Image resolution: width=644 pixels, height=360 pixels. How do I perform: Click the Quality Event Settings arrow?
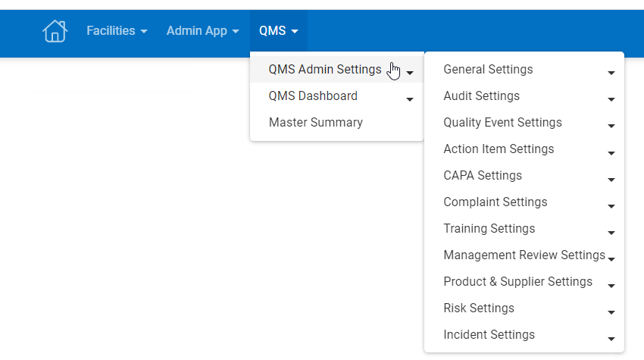tap(611, 127)
